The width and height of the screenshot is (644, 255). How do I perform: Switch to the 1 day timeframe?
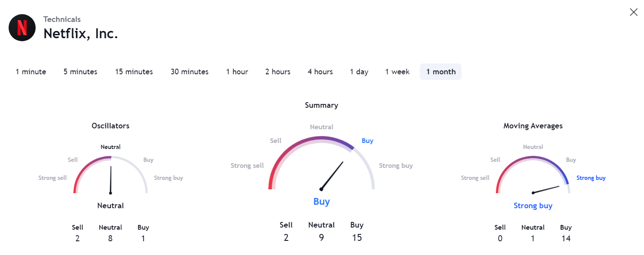click(x=359, y=72)
